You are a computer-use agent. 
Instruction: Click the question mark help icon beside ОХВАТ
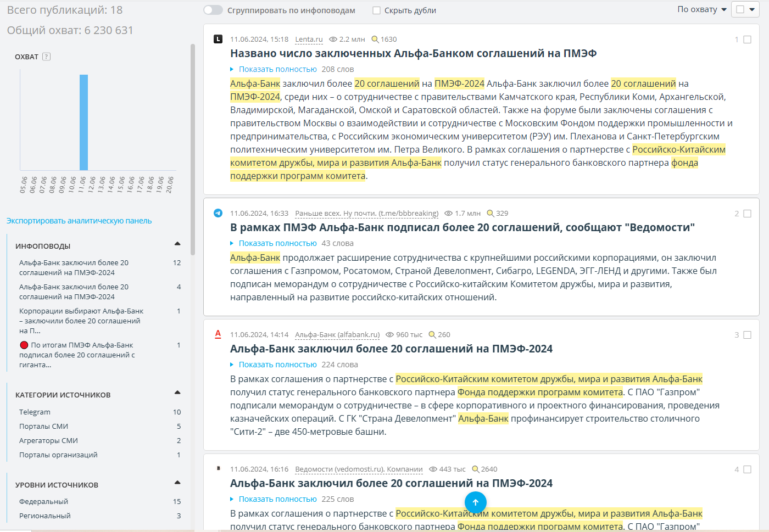[47, 57]
